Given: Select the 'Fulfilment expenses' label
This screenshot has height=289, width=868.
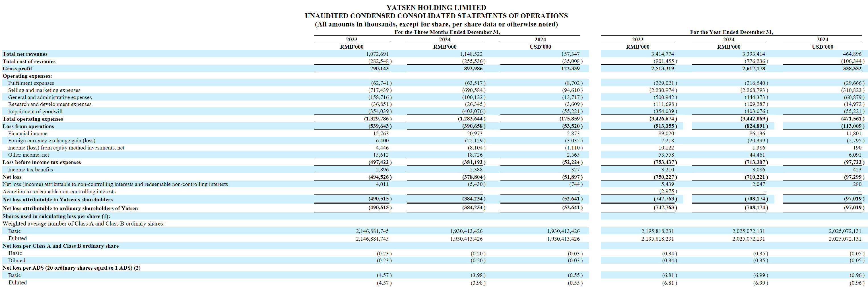Looking at the screenshot, I should [31, 83].
